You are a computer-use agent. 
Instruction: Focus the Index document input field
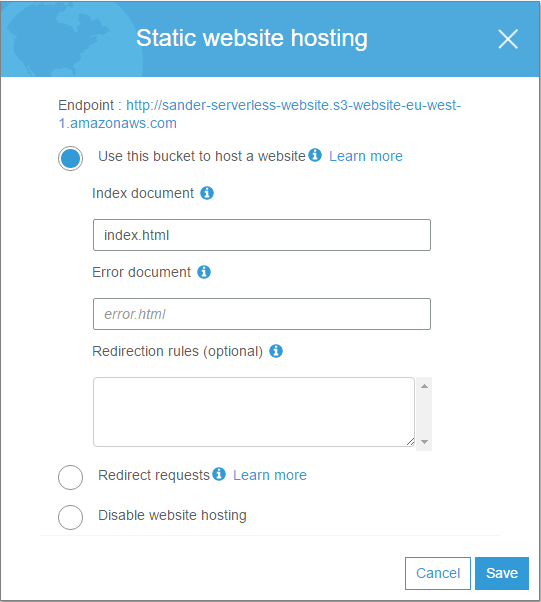(262, 235)
